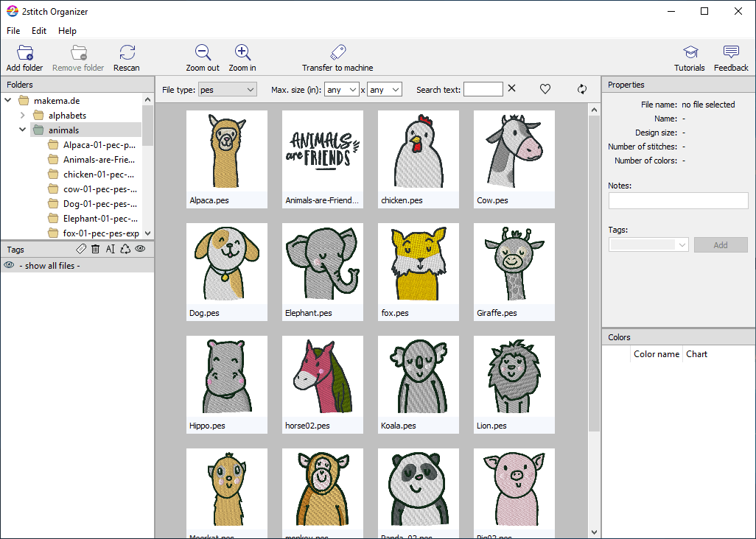Open the File type dropdown
Viewport: 756px width, 539px height.
click(x=228, y=90)
